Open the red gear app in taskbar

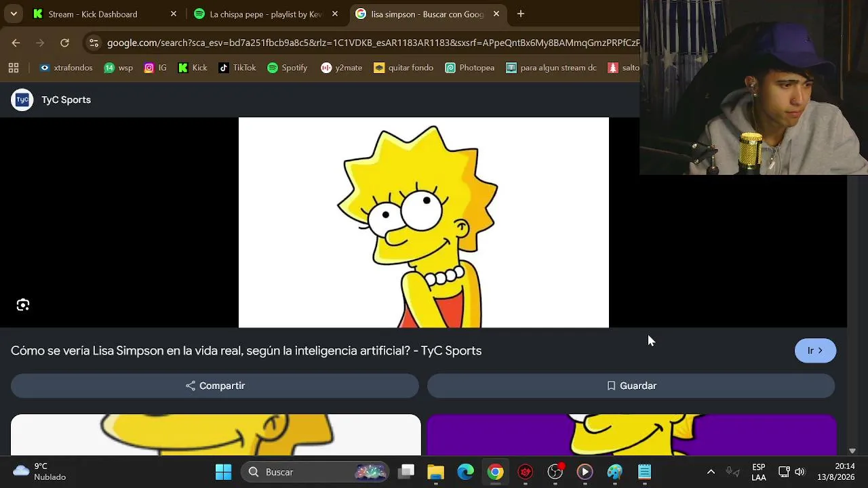(x=525, y=472)
